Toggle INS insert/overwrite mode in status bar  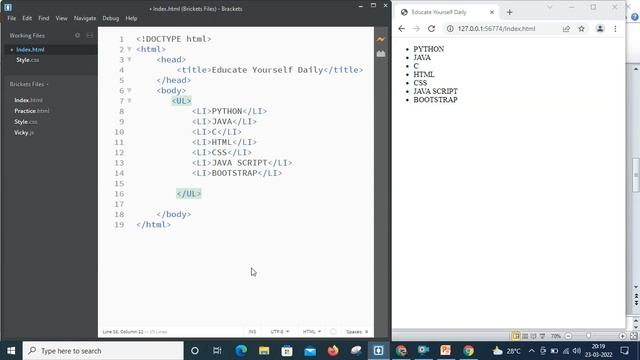[252, 332]
